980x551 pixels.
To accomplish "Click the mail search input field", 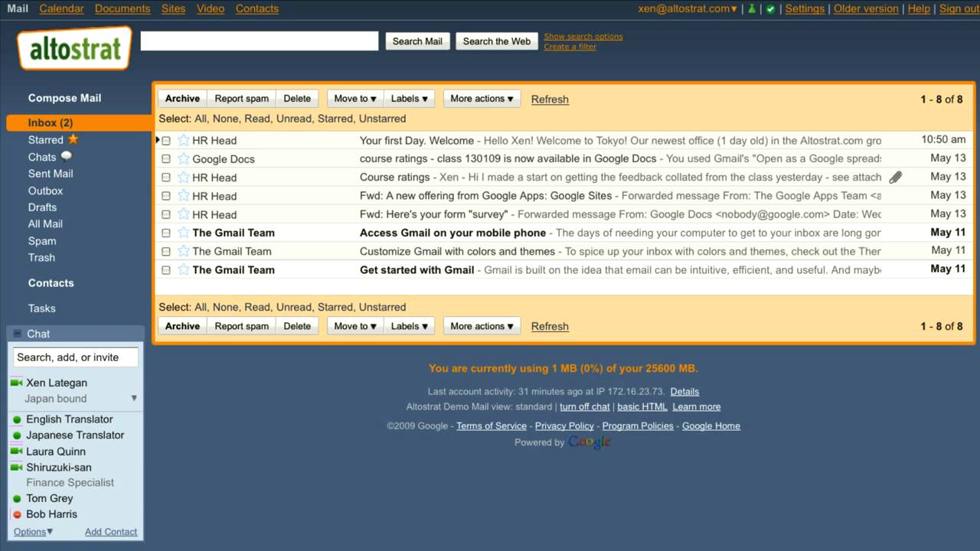I will click(260, 41).
